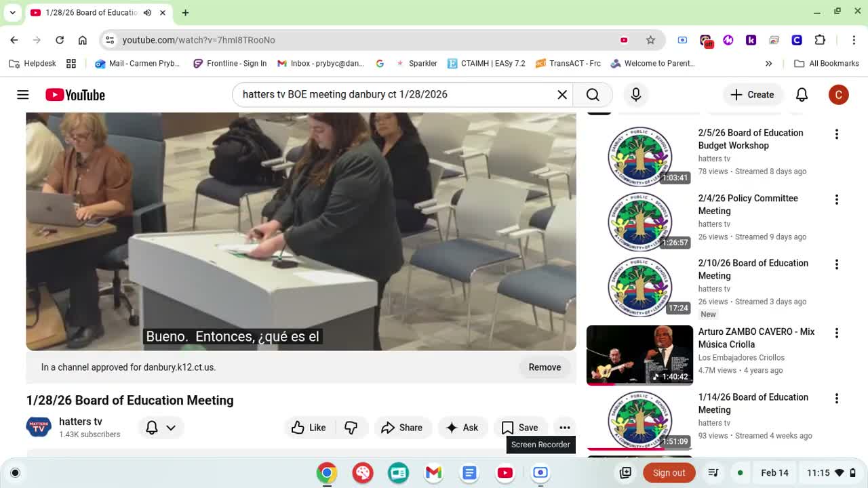Launch Gmail from the shelf

tap(434, 472)
